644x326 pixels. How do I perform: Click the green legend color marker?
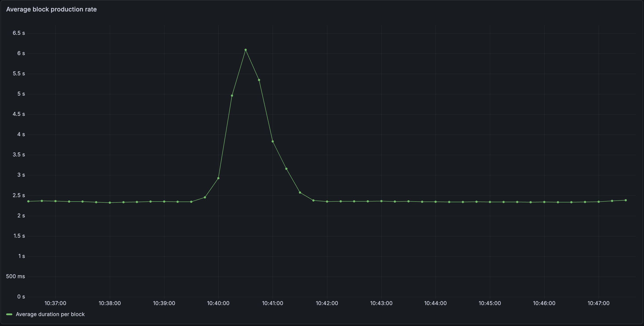tap(9, 314)
